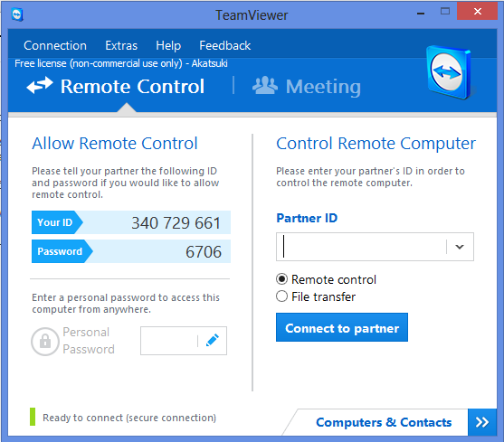Click the Meeting people icon
504x442 pixels.
click(x=265, y=85)
